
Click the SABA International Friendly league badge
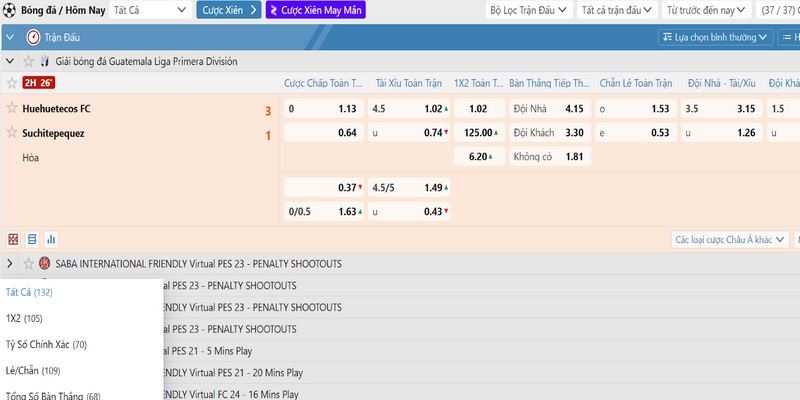coord(45,264)
